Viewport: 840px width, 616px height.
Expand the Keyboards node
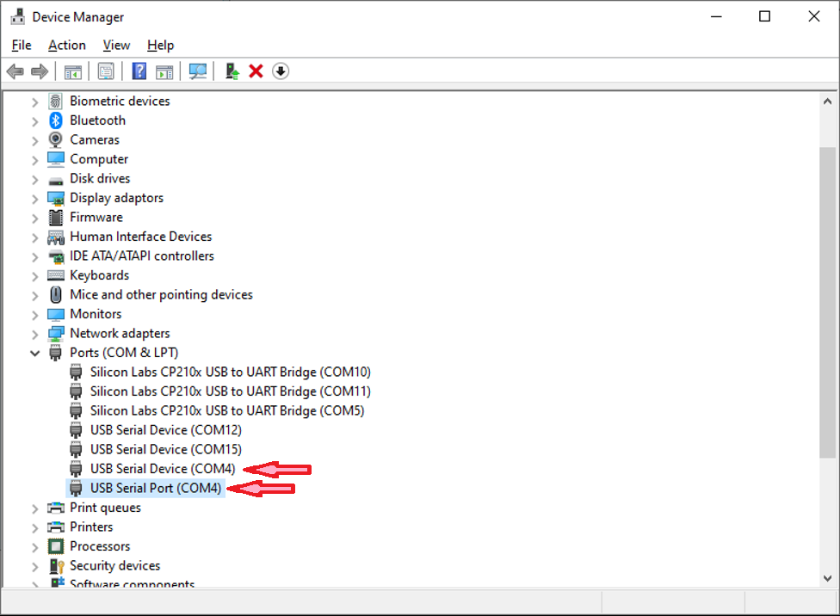pos(34,276)
